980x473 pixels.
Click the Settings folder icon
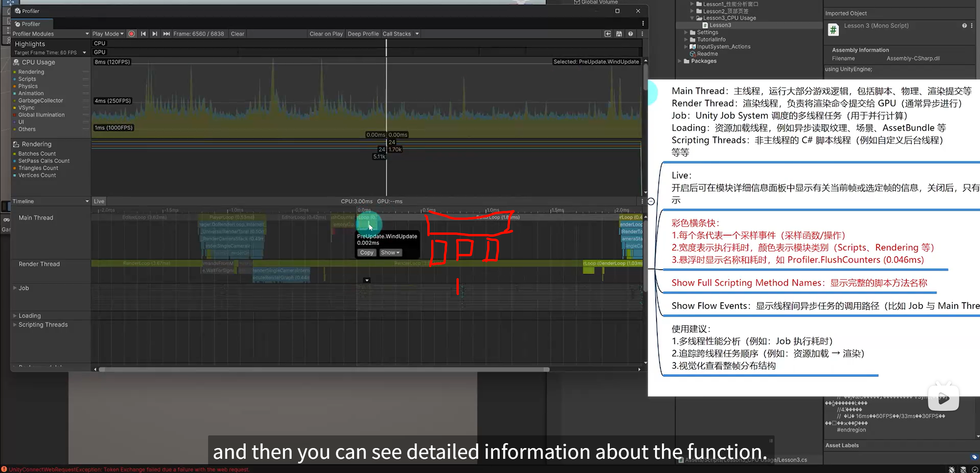click(x=693, y=33)
